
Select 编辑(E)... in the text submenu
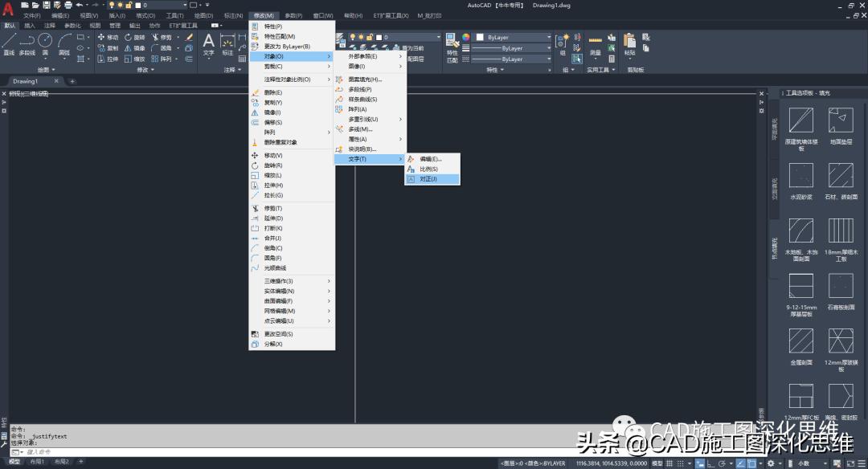tap(432, 159)
